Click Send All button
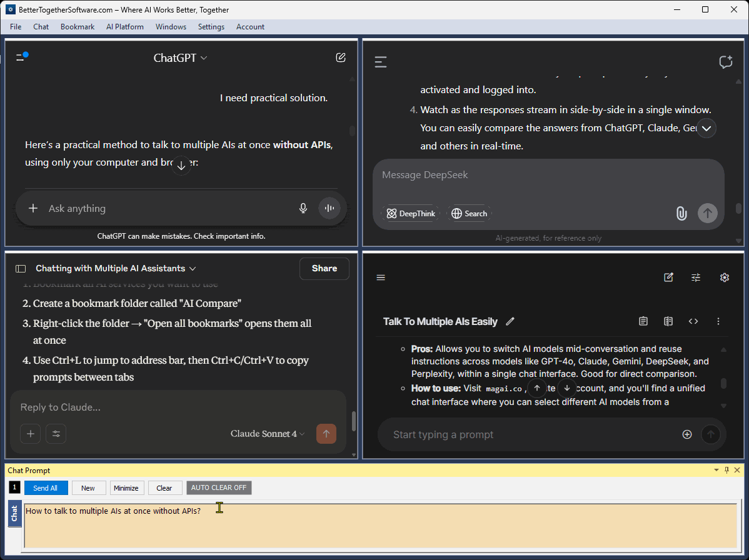The height and width of the screenshot is (560, 749). (46, 488)
